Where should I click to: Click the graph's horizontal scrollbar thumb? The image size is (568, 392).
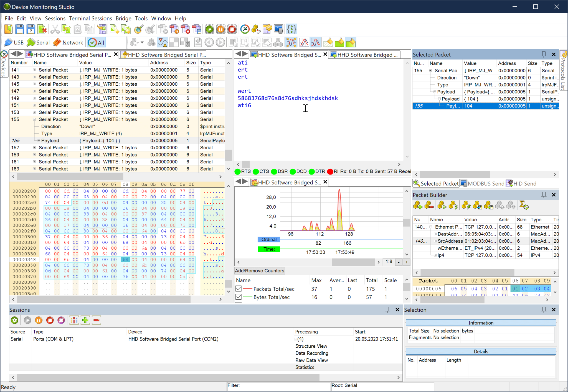click(353, 262)
